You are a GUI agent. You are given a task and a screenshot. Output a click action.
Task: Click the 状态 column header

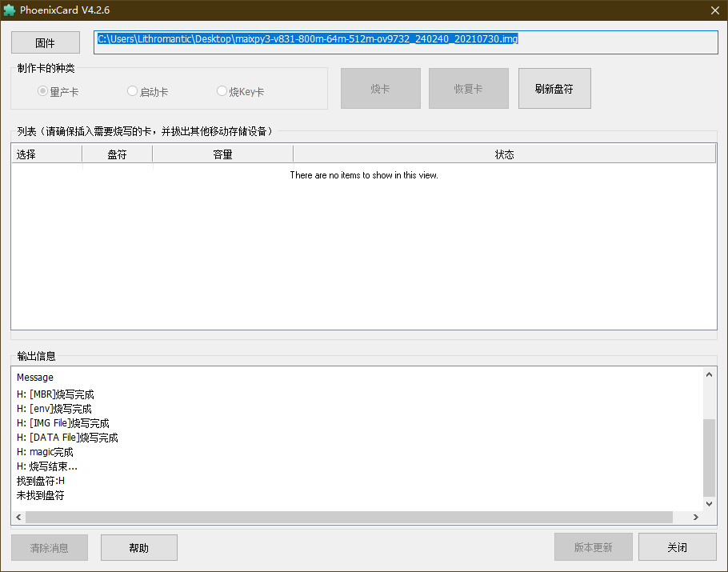click(x=504, y=154)
